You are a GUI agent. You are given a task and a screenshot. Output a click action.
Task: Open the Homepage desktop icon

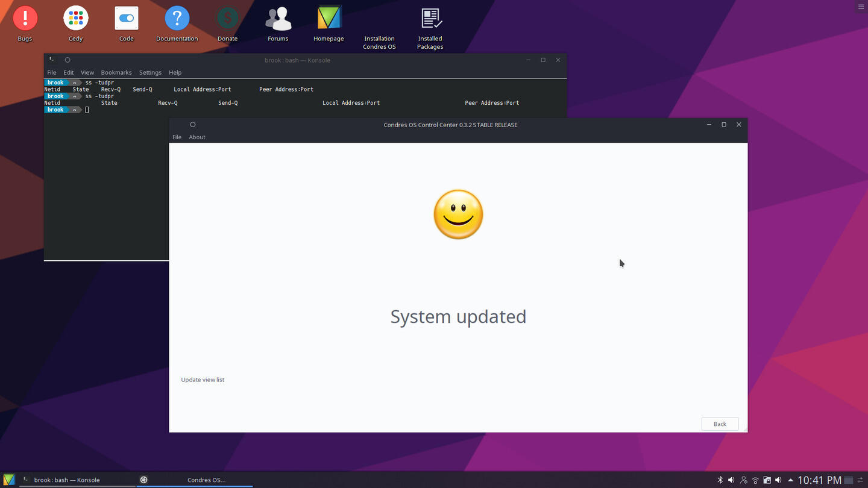tap(329, 24)
